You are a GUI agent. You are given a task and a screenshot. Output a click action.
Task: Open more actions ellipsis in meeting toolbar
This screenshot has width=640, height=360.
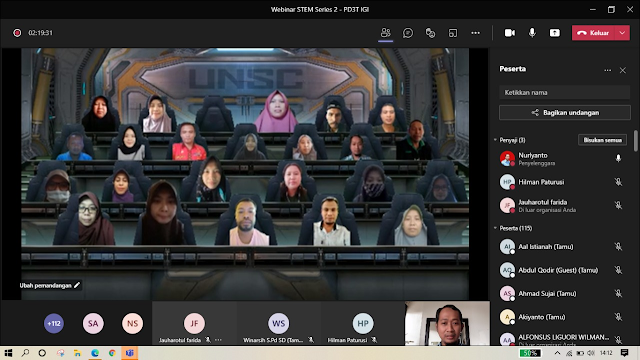pos(476,33)
